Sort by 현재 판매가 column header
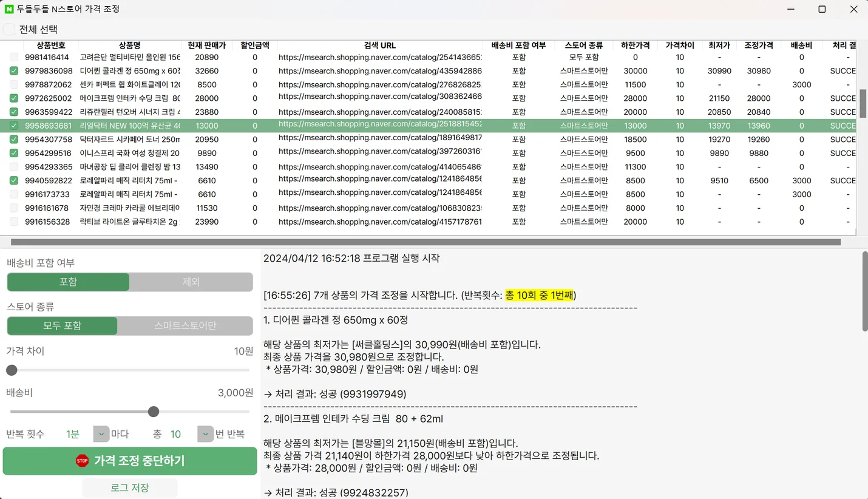The height and width of the screenshot is (499, 868). tap(206, 46)
